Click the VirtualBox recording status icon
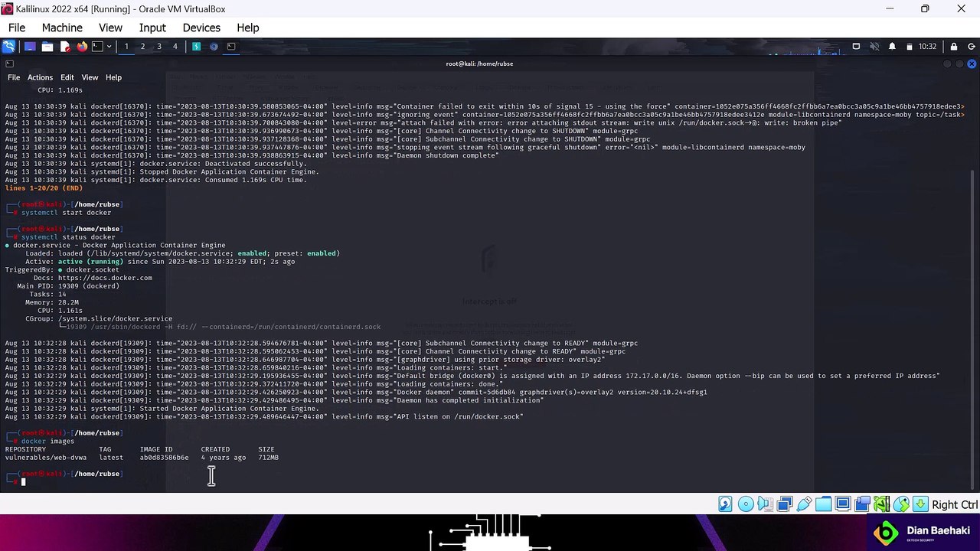The image size is (980, 551). coord(862,504)
